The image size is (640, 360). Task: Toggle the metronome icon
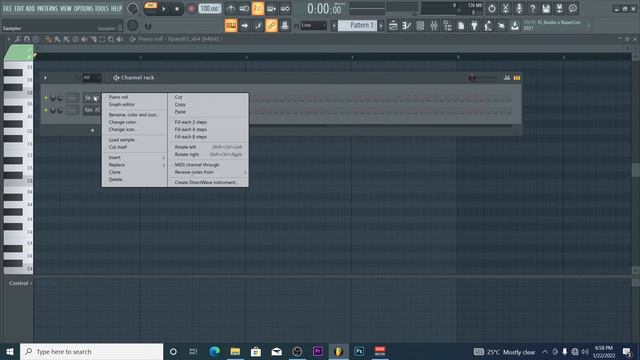coord(231,9)
